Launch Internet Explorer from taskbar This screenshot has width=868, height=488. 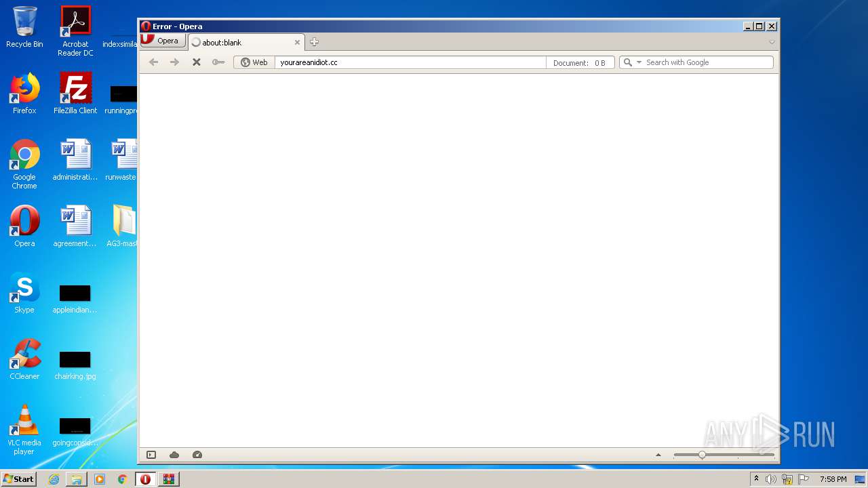coord(54,479)
